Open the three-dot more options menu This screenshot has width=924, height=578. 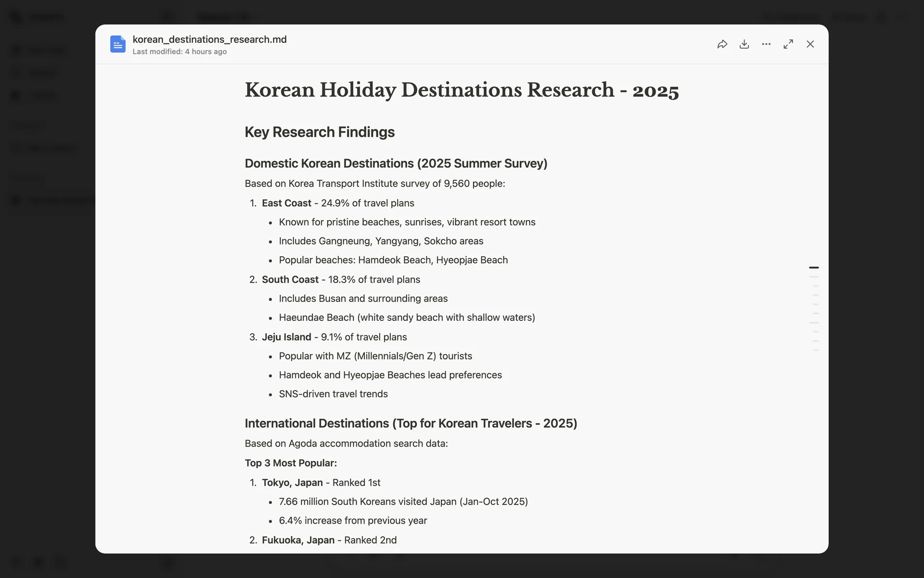(766, 44)
